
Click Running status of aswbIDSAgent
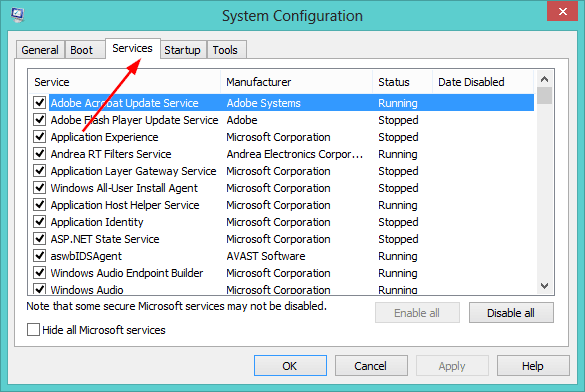pyautogui.click(x=398, y=256)
